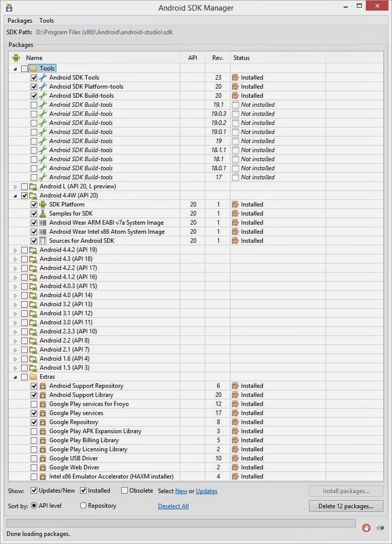The width and height of the screenshot is (392, 544).
Task: Click the Select New link
Action: click(x=181, y=491)
